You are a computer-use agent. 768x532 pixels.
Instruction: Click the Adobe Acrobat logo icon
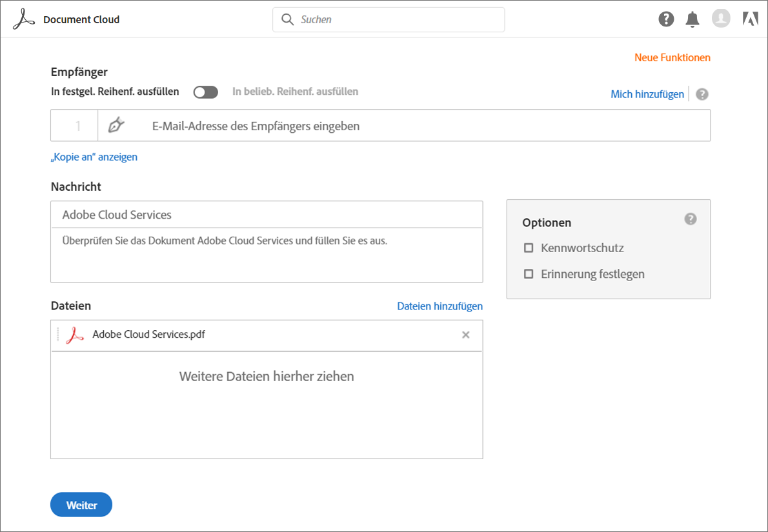[x=24, y=19]
